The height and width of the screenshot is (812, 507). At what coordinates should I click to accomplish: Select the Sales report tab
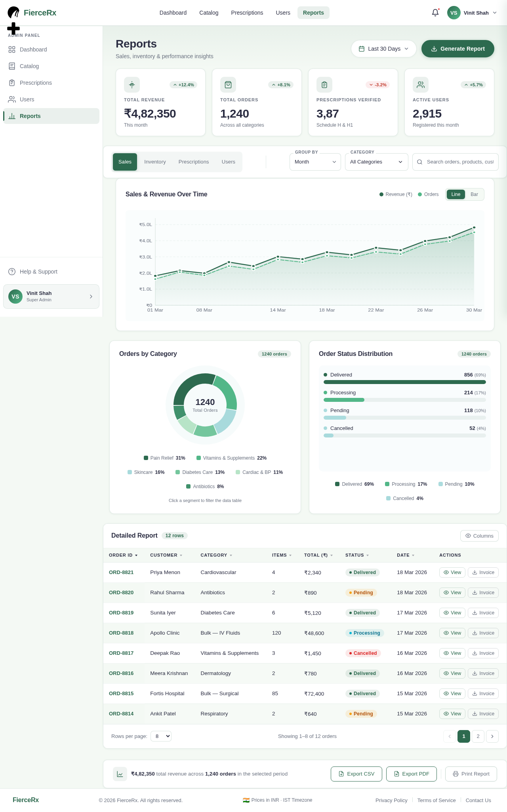(x=125, y=162)
